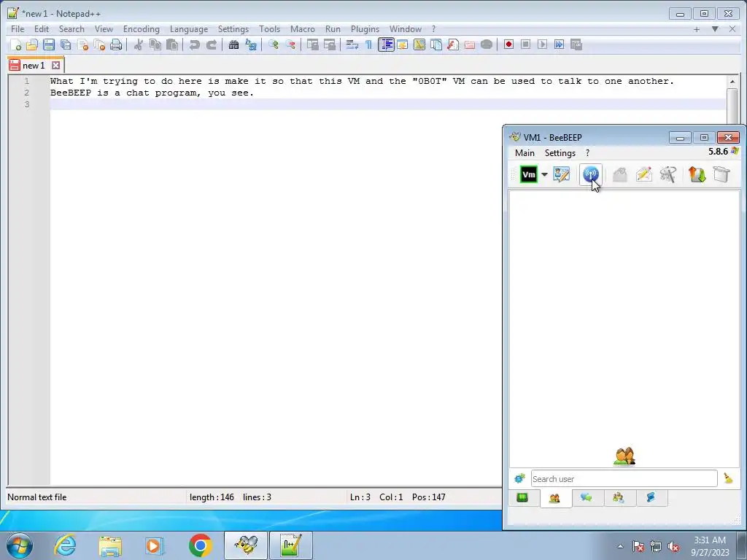Click the Cut scissors icon
Screen dimensions: 747x560
139,44
